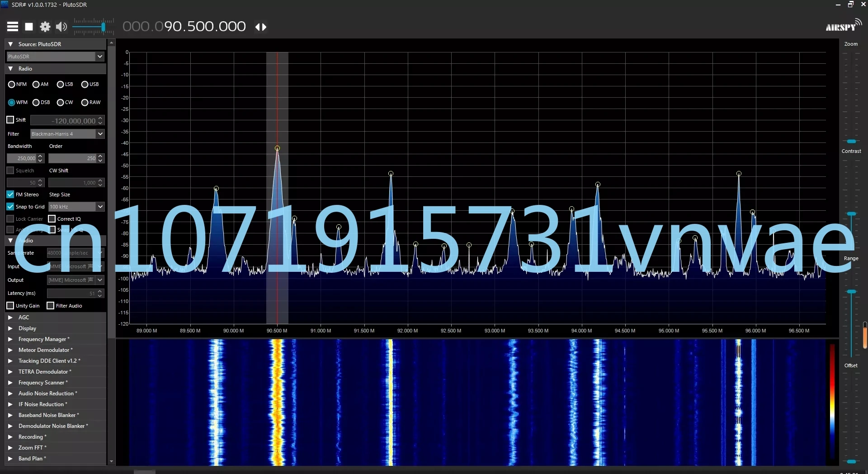Click the 89.500 M frequency axis label
The width and height of the screenshot is (868, 474).
(190, 331)
